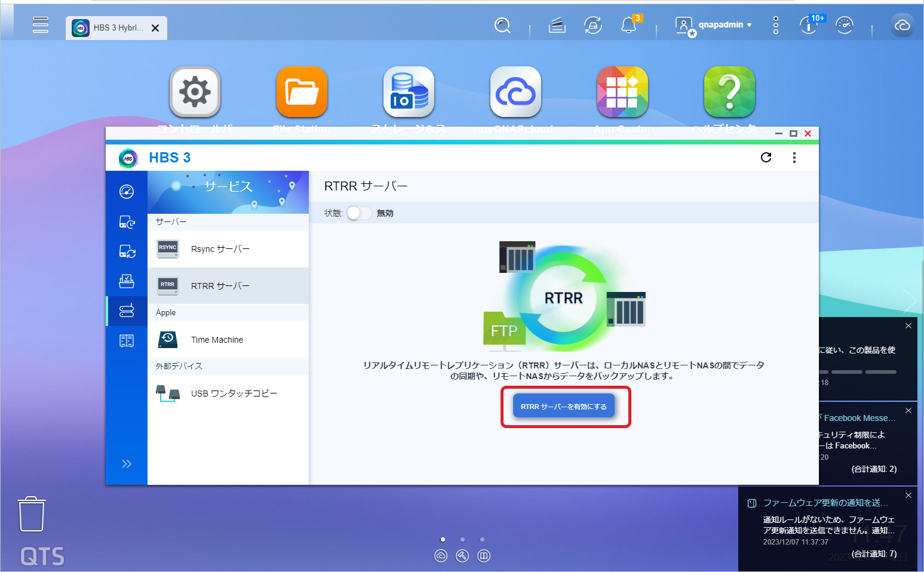Click the RTRR サーバー page heading
The height and width of the screenshot is (572, 924).
click(366, 186)
